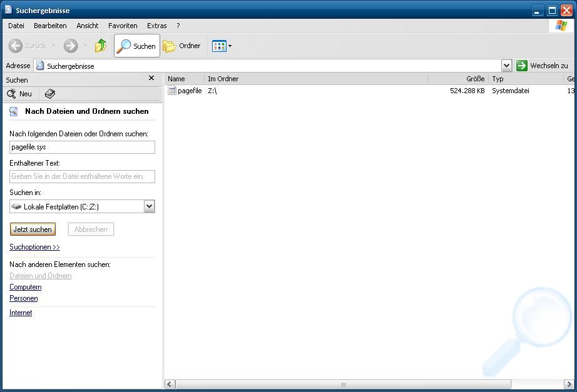This screenshot has height=392, width=577.
Task: Toggle the Ordner folders pane button
Action: pos(181,46)
